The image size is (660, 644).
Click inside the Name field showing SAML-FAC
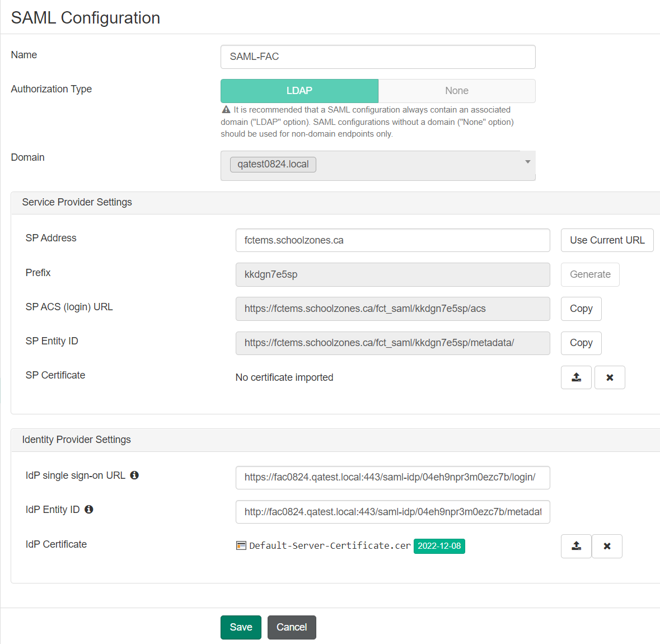point(378,57)
